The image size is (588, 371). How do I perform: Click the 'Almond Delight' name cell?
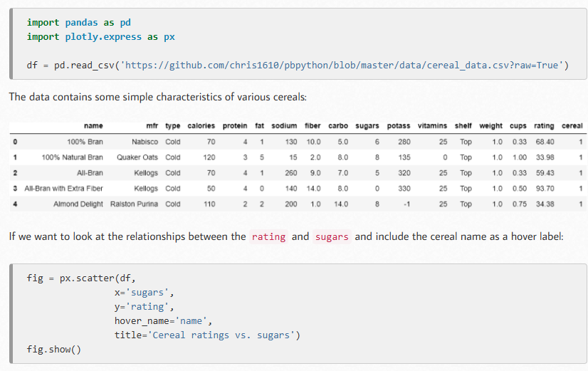pyautogui.click(x=78, y=204)
